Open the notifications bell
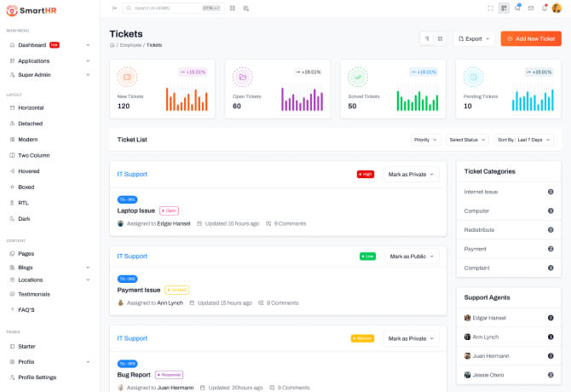The width and height of the screenshot is (571, 392). (x=544, y=8)
